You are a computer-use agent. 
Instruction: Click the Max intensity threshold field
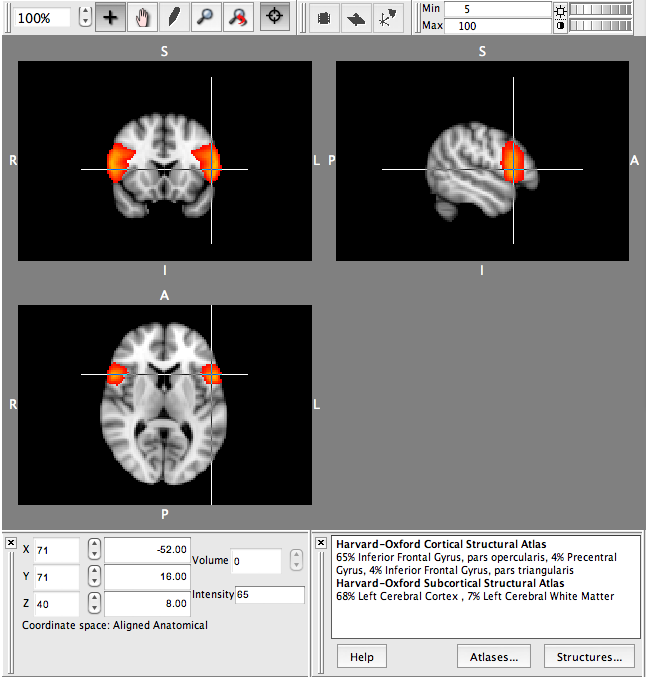click(x=496, y=25)
